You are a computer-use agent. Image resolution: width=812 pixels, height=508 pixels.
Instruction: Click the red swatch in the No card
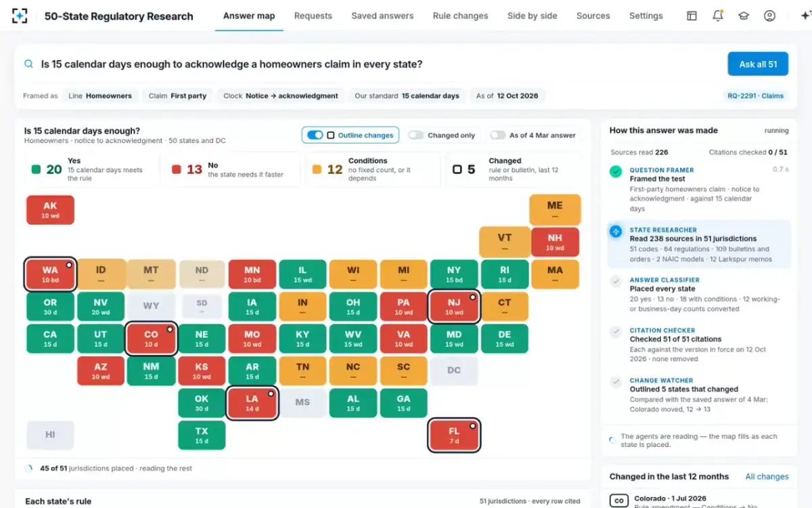click(x=176, y=169)
